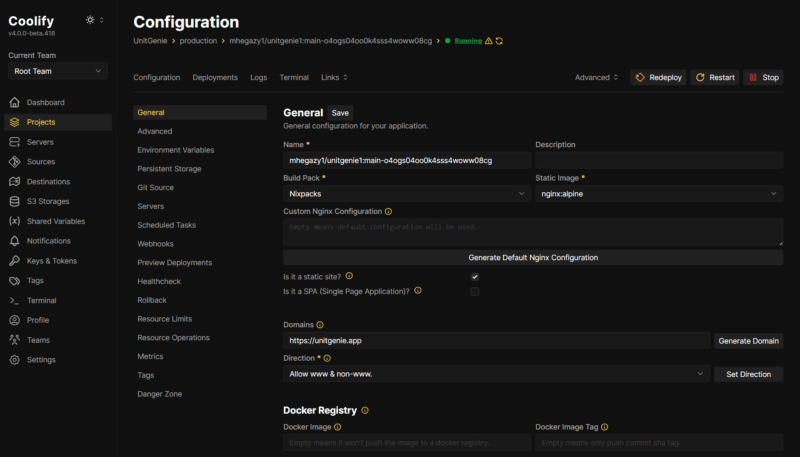Open the Root Team dropdown
The image size is (800, 457).
point(58,71)
